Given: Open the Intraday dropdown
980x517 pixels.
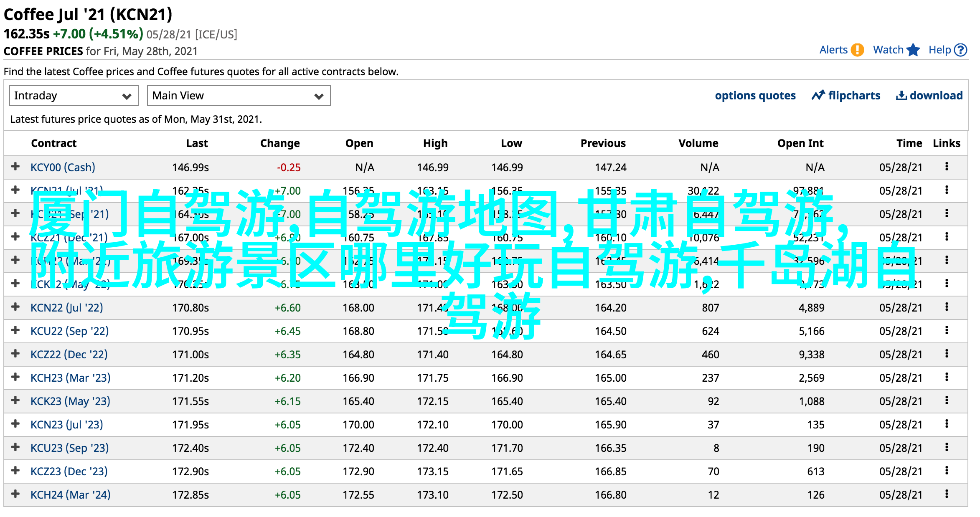Looking at the screenshot, I should (74, 96).
